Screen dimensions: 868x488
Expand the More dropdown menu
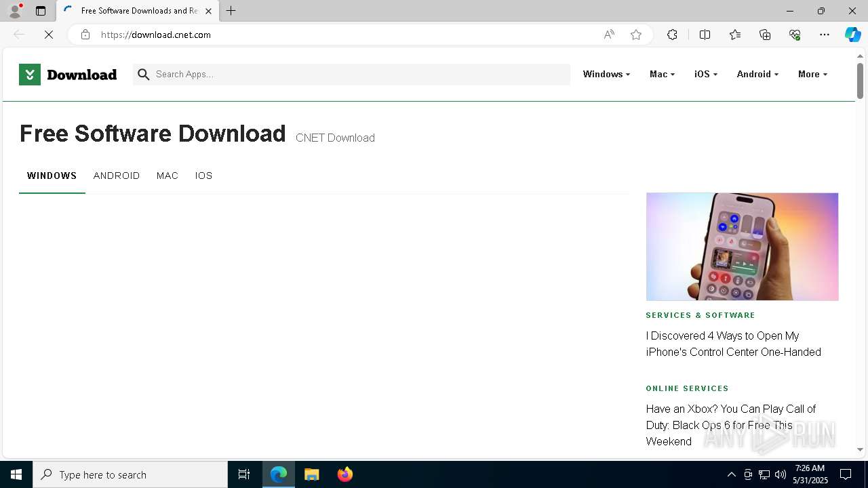pyautogui.click(x=812, y=75)
